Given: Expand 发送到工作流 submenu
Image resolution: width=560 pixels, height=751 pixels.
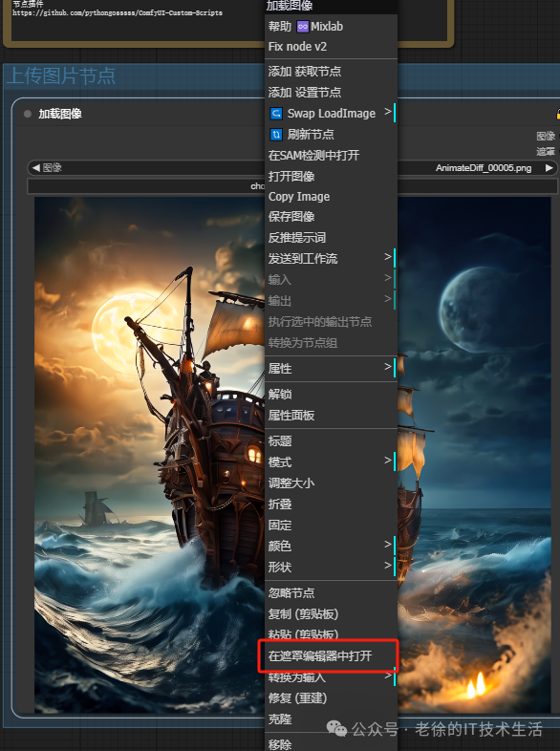Looking at the screenshot, I should (x=331, y=259).
